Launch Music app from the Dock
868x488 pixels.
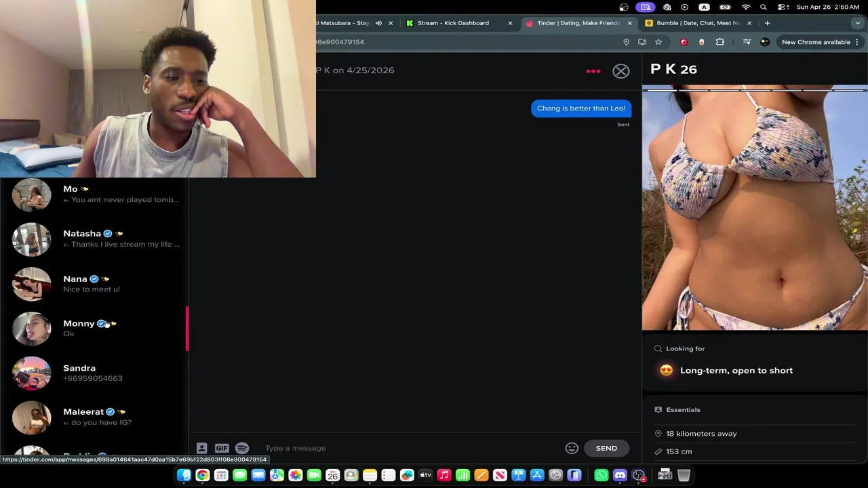[x=444, y=475]
